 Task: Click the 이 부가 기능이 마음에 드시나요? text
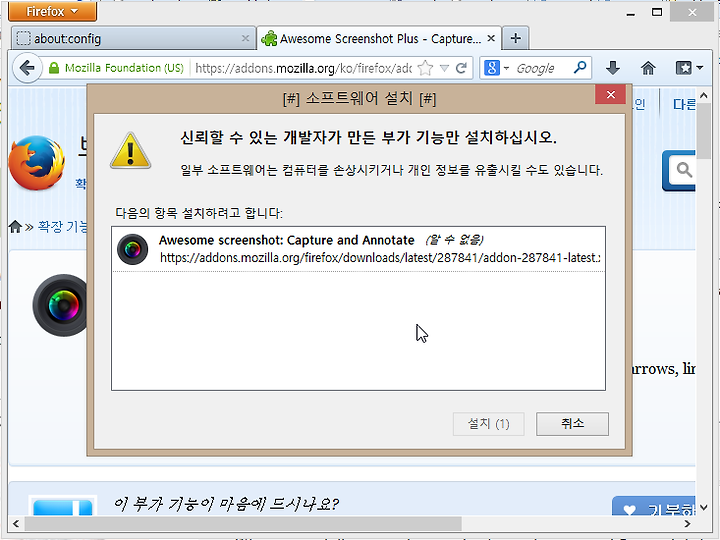(226, 504)
